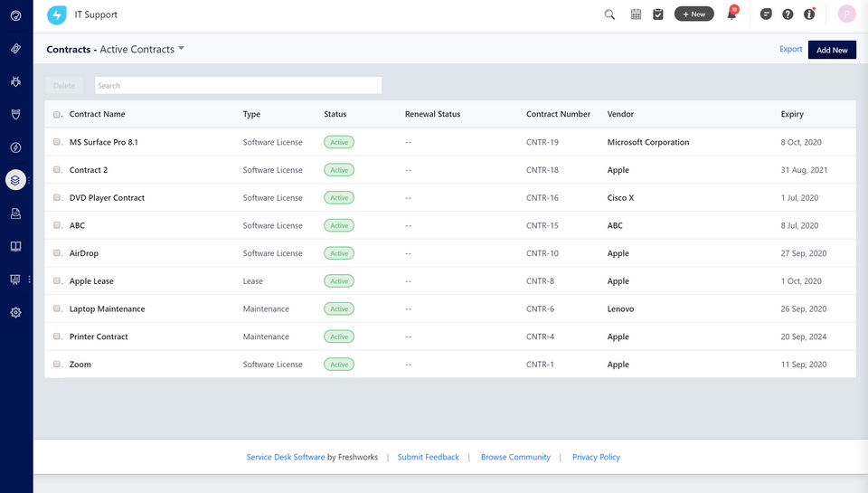Open the Releases lightning icon in sidebar
The image size is (868, 493).
point(16,147)
